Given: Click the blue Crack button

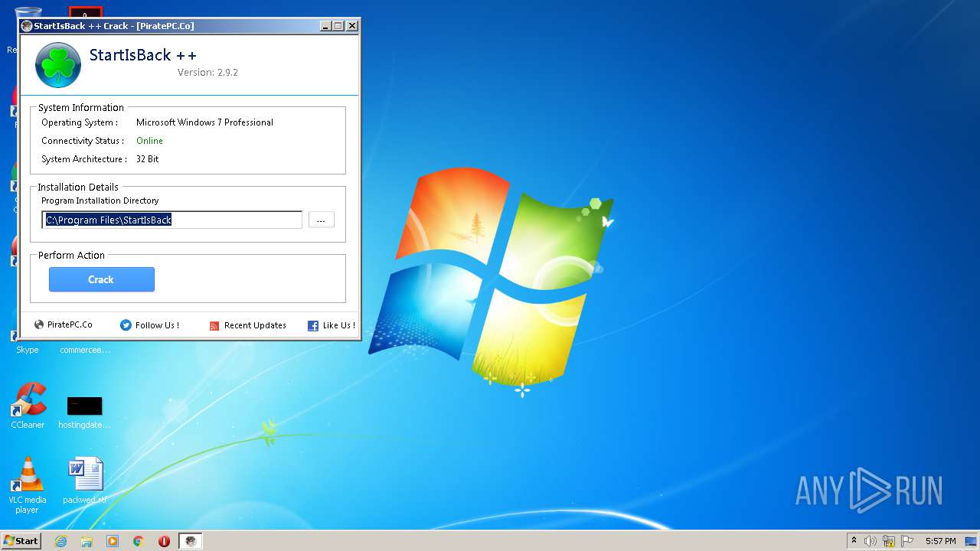Looking at the screenshot, I should (101, 279).
